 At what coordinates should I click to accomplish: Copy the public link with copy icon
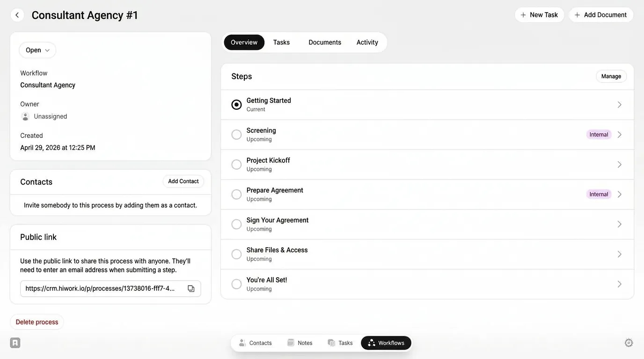(x=191, y=288)
